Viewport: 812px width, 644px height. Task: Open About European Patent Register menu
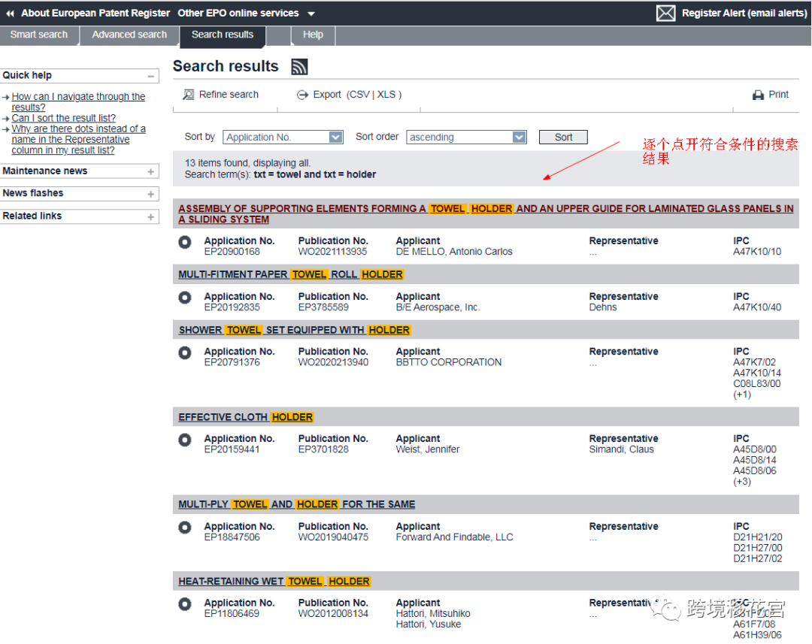click(95, 13)
